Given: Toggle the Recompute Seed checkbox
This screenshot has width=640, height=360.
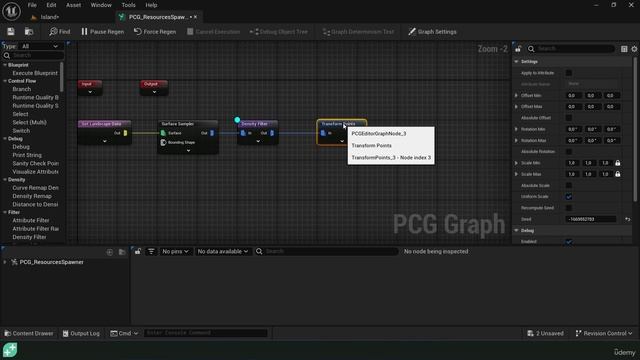Looking at the screenshot, I should click(569, 208).
